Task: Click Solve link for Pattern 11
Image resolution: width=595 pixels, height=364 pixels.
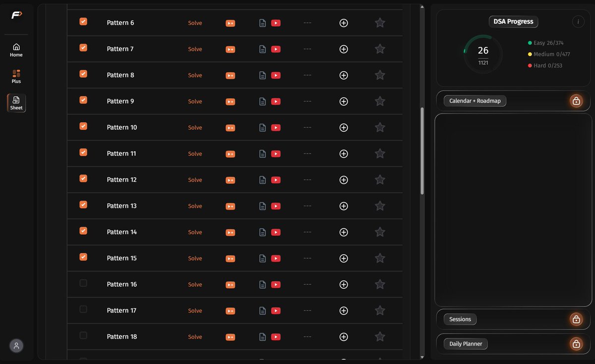Action: point(195,154)
